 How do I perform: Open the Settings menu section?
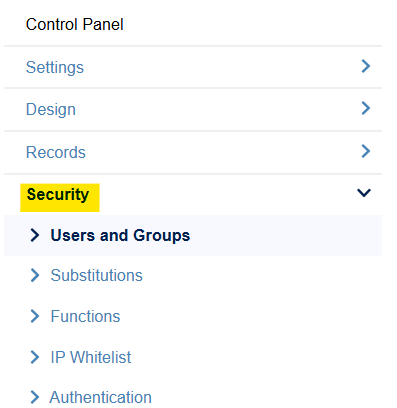[x=55, y=67]
